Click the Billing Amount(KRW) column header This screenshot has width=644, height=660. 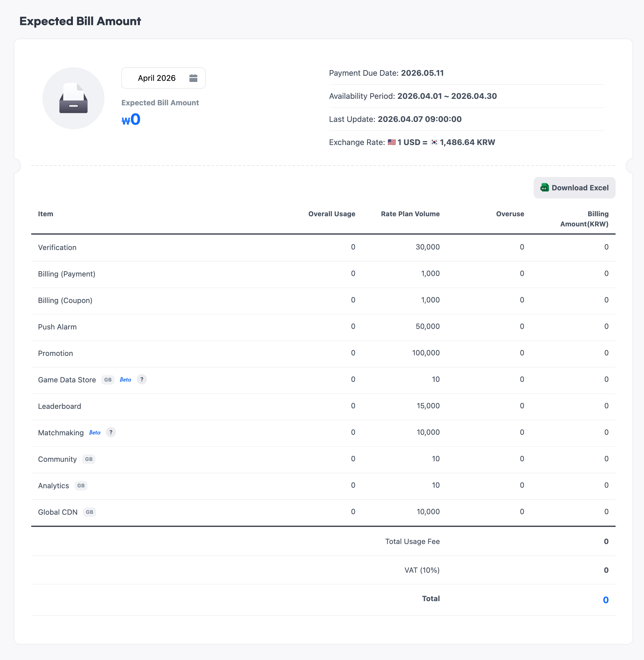[x=584, y=219]
